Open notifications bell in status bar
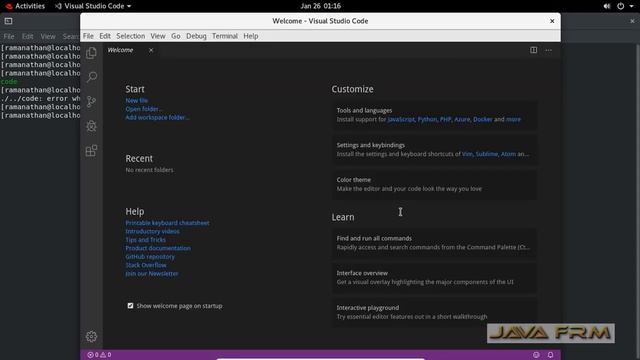 551,355
